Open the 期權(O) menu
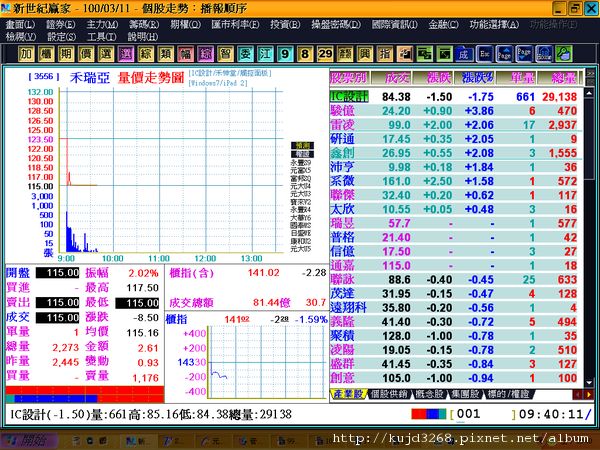Image resolution: width=600 pixels, height=450 pixels. point(186,24)
